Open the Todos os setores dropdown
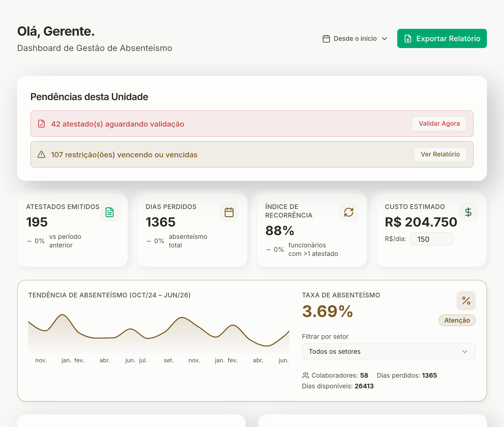Viewport: 504px width, 427px height. coord(388,351)
